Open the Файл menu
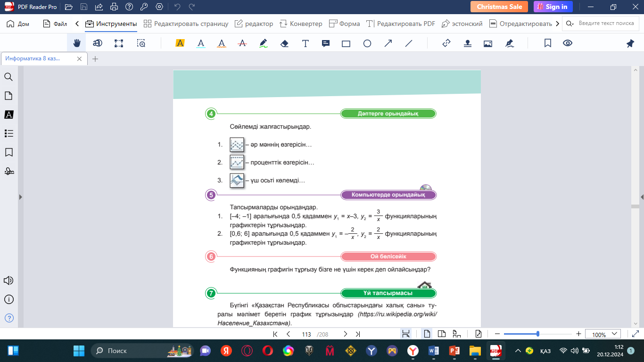The image size is (644, 362). (55, 24)
